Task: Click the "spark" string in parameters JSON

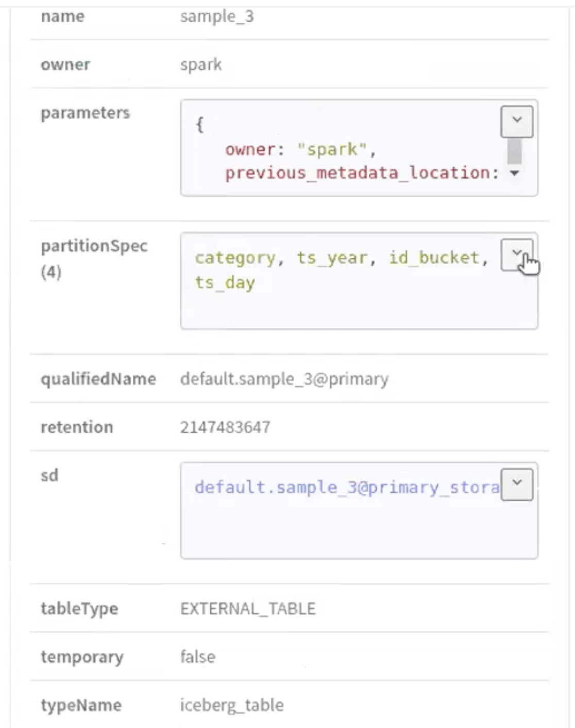Action: pos(332,150)
